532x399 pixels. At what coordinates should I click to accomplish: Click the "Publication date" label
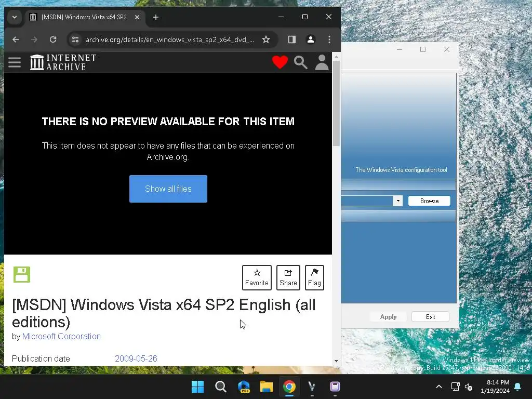(x=41, y=358)
